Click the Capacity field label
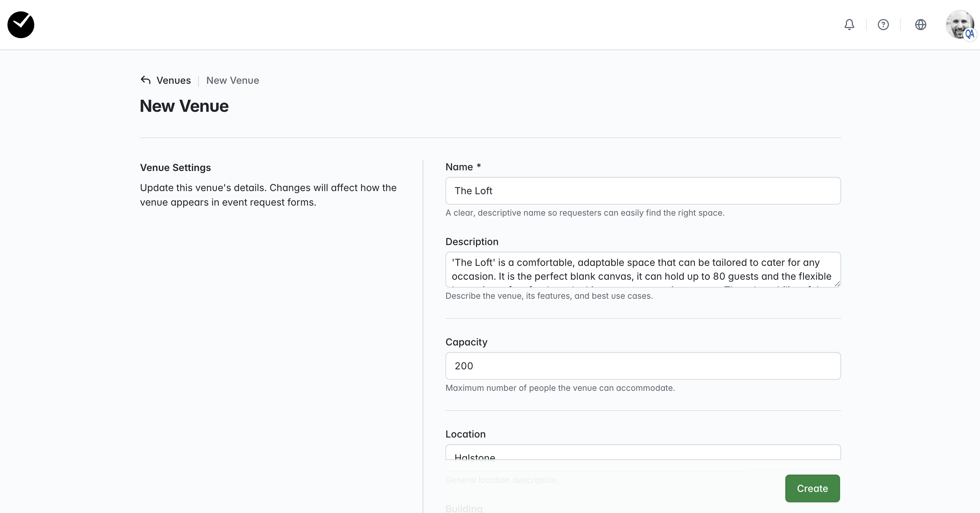 (466, 342)
